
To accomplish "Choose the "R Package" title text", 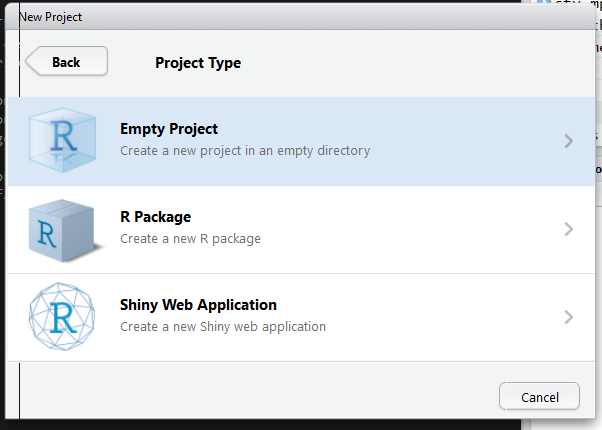I will coord(155,217).
